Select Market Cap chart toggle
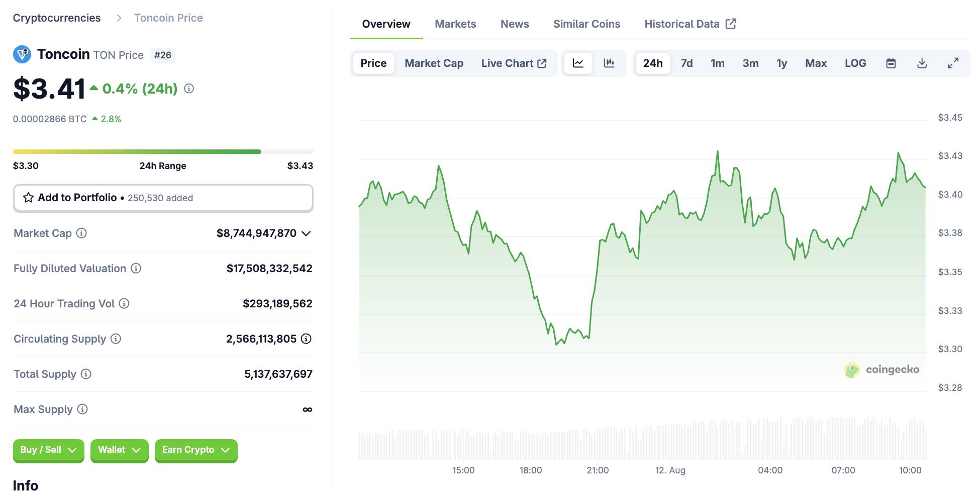 434,63
